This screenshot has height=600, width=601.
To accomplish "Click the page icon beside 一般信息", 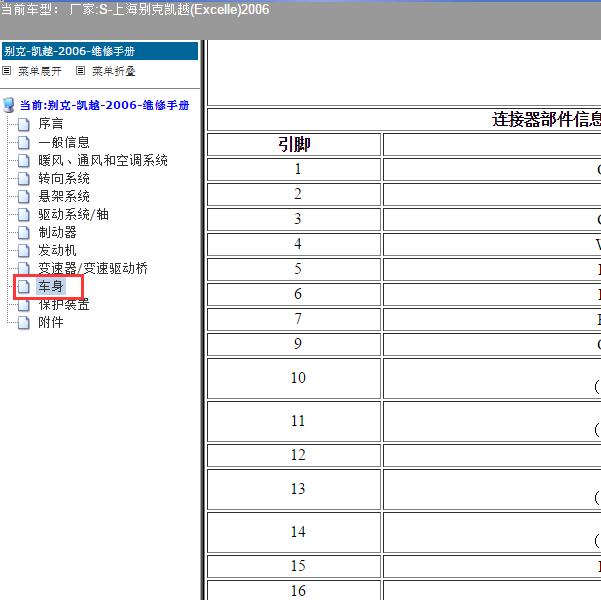I will click(x=24, y=142).
